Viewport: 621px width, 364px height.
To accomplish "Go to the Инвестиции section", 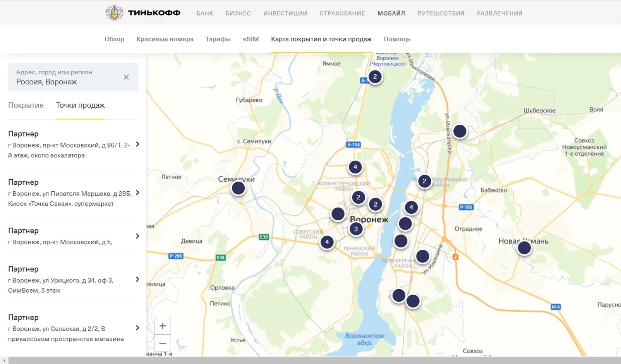I will coord(285,13).
